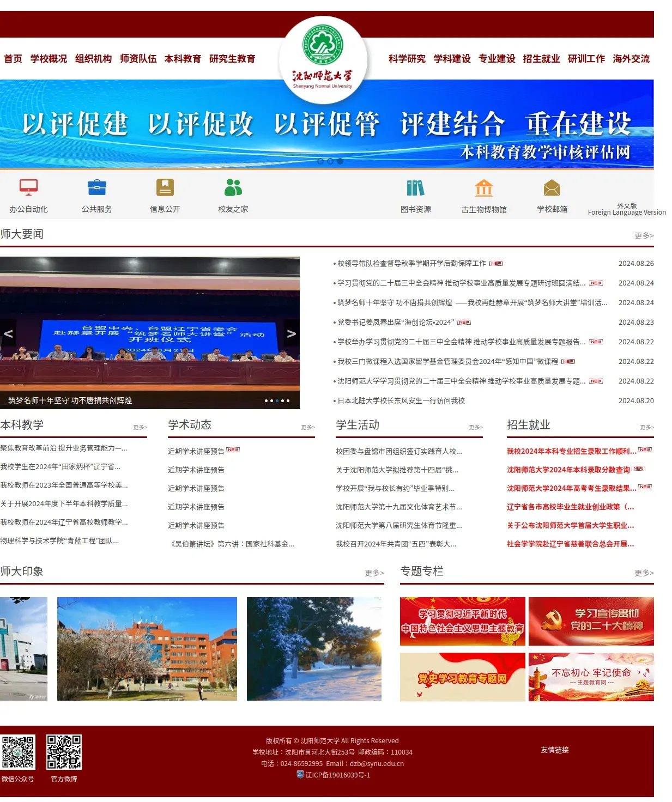Click 友情链接 in the footer

pyautogui.click(x=555, y=750)
